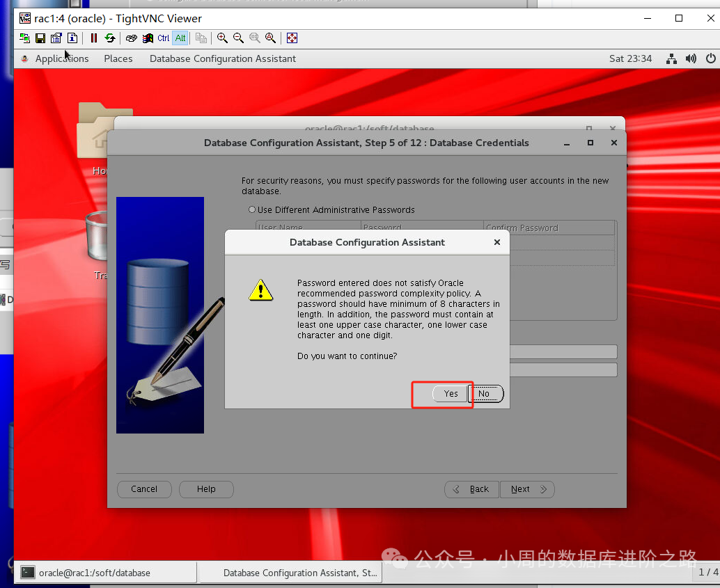Pause the VNC session with the red bars icon
Image resolution: width=720 pixels, height=588 pixels.
coord(94,38)
